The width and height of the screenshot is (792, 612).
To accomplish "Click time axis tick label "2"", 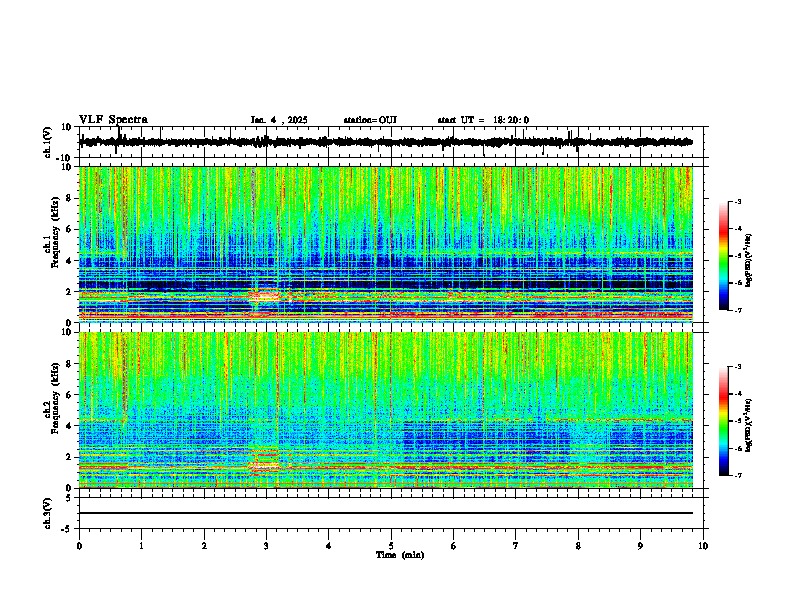I will 204,546.
